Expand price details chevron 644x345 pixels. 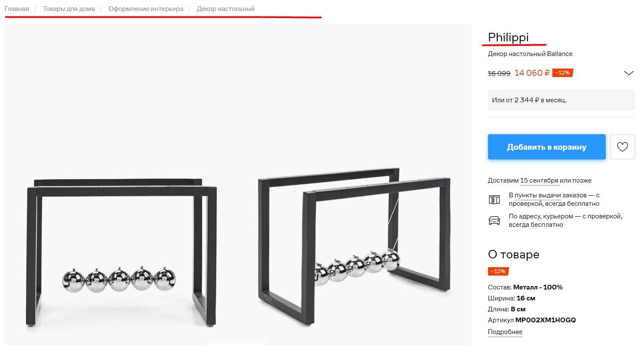pos(628,73)
